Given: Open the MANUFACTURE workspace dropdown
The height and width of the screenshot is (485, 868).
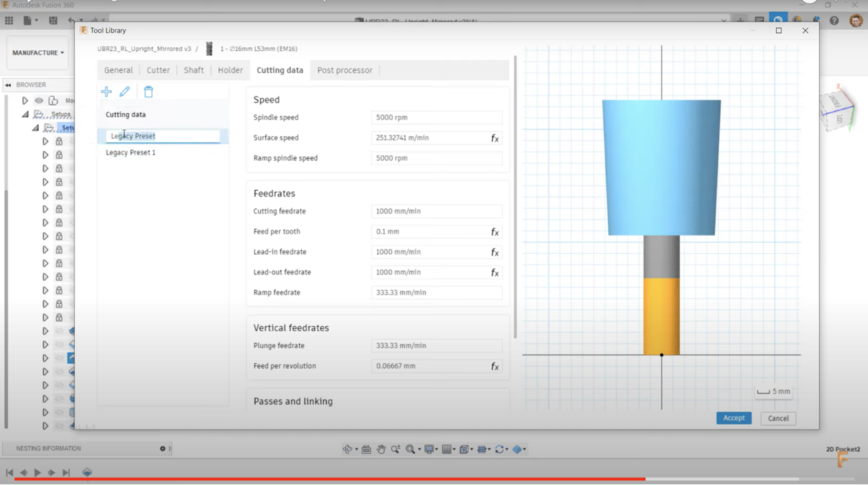Looking at the screenshot, I should [37, 52].
